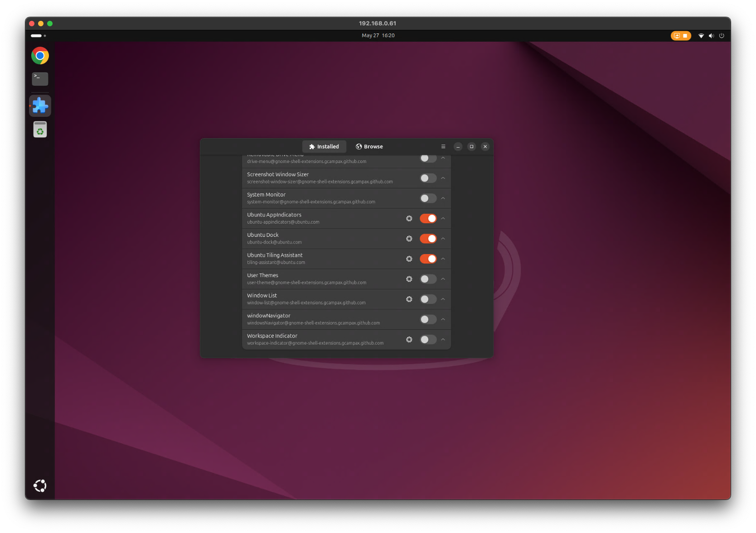Open settings gear for Ubuntu Dock
The height and width of the screenshot is (533, 756).
click(x=409, y=239)
